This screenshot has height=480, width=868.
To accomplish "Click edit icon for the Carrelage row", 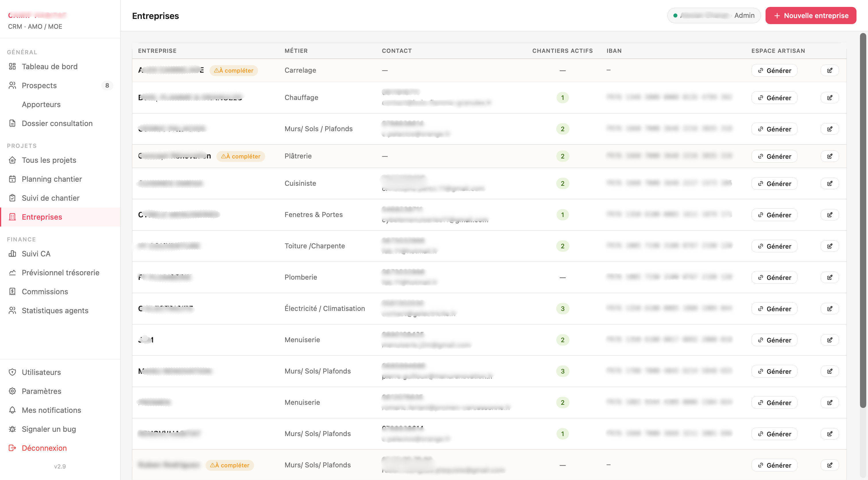I will pos(830,70).
